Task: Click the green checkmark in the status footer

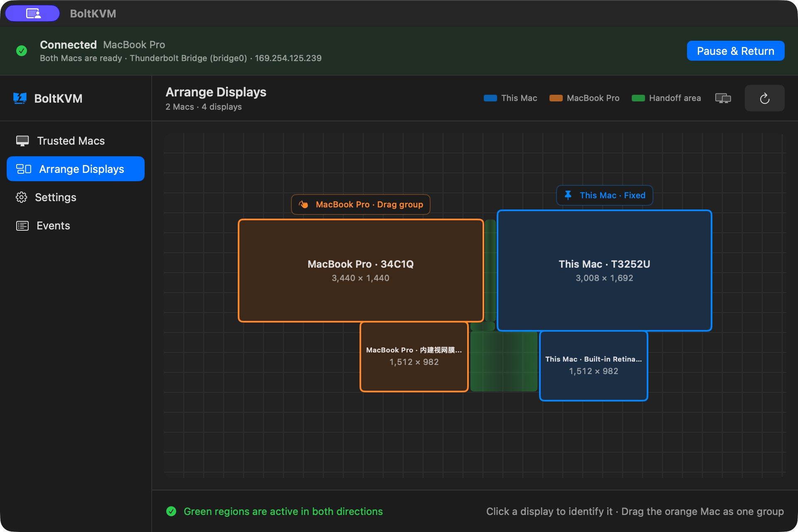Action: point(171,511)
